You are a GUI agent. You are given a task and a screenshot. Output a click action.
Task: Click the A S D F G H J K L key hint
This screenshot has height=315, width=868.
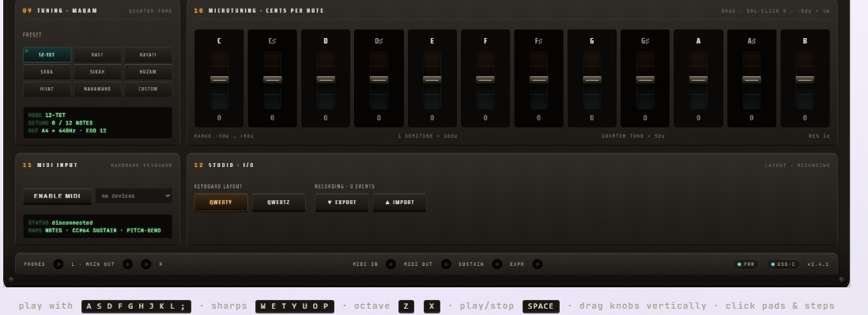click(136, 306)
